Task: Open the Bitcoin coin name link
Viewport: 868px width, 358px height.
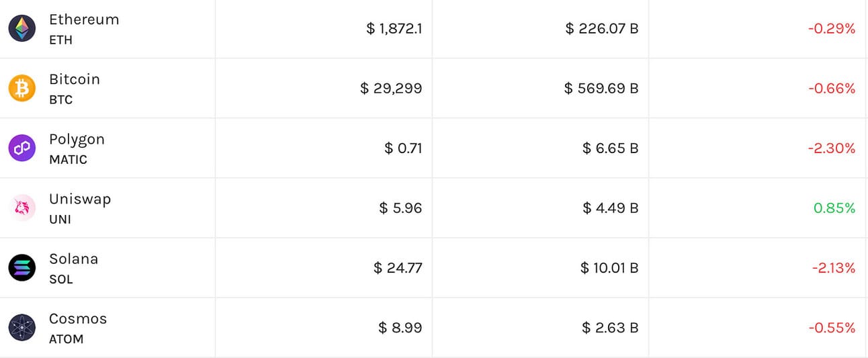Action: coord(74,79)
